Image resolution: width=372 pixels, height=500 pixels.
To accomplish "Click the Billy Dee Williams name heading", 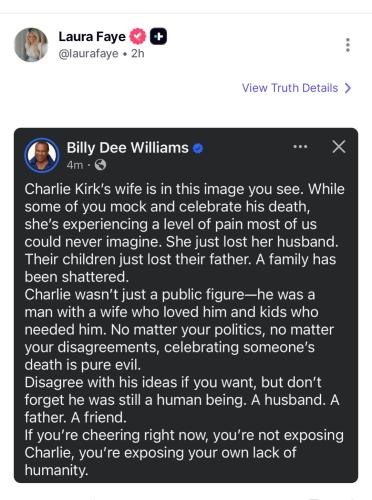I will tap(127, 148).
